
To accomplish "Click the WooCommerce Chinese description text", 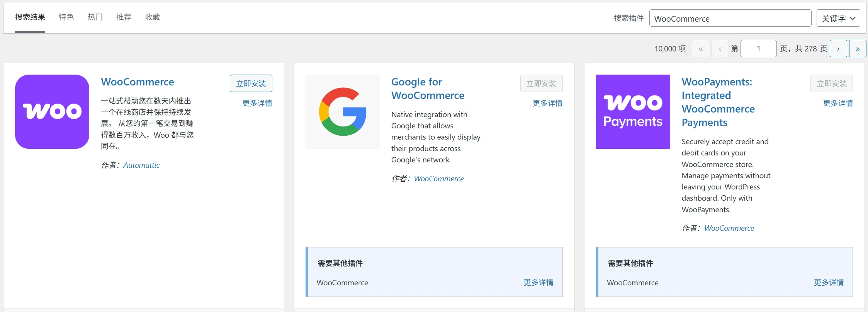I will pyautogui.click(x=147, y=123).
